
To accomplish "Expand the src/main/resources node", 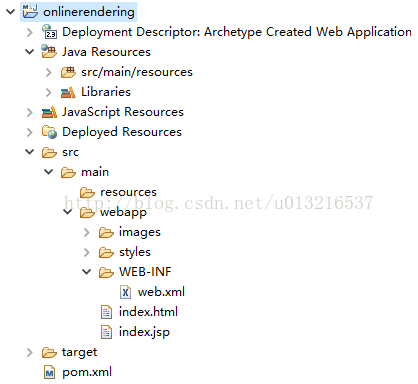I will pos(49,72).
